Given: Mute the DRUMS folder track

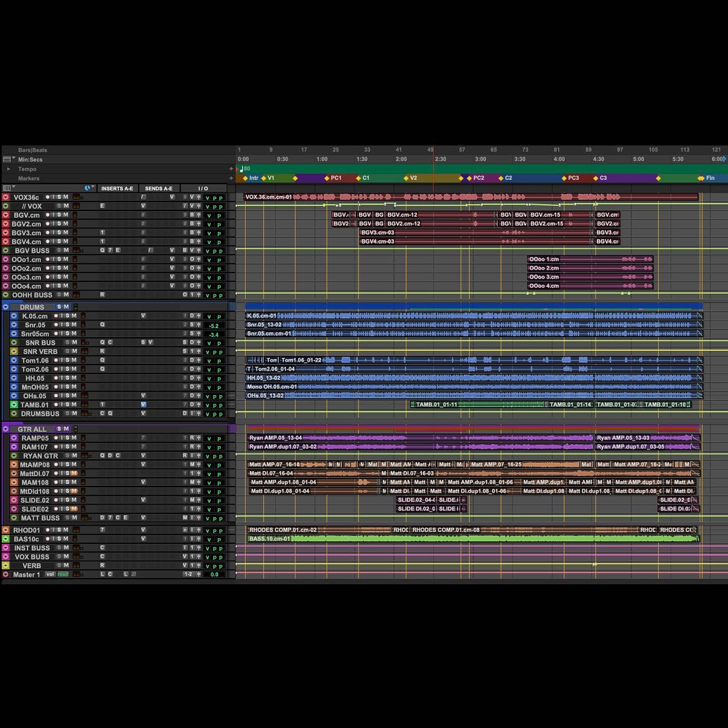Looking at the screenshot, I should [66, 307].
